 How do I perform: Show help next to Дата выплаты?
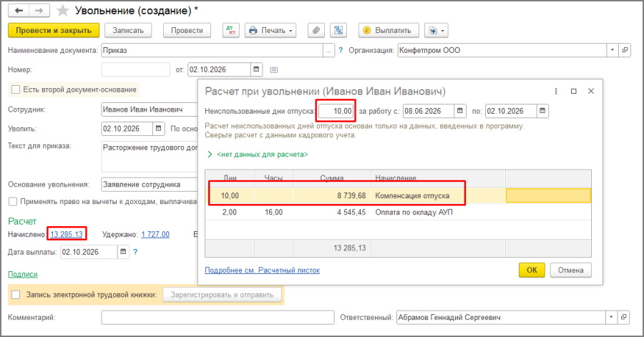coord(135,252)
